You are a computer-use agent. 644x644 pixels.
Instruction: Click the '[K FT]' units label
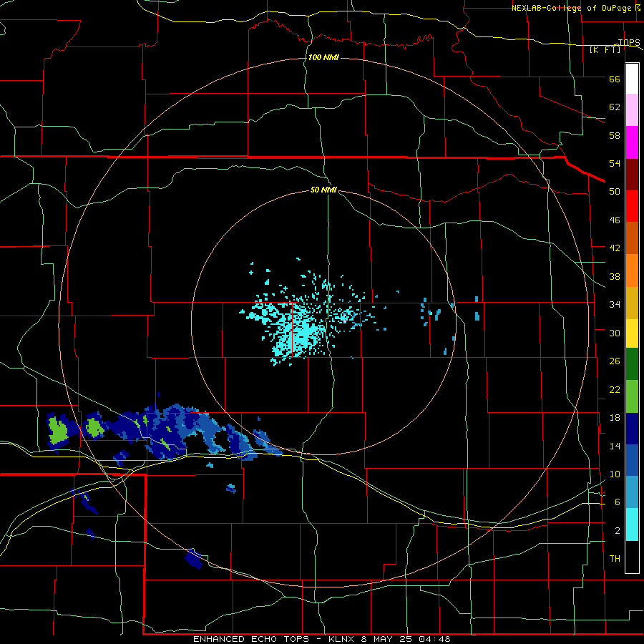pyautogui.click(x=605, y=50)
